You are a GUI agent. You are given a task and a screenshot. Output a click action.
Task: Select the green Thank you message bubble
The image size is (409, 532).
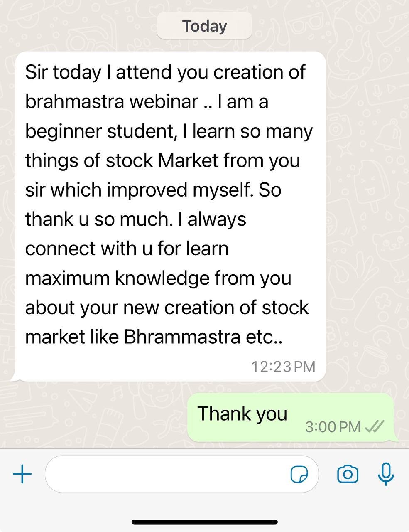[291, 417]
